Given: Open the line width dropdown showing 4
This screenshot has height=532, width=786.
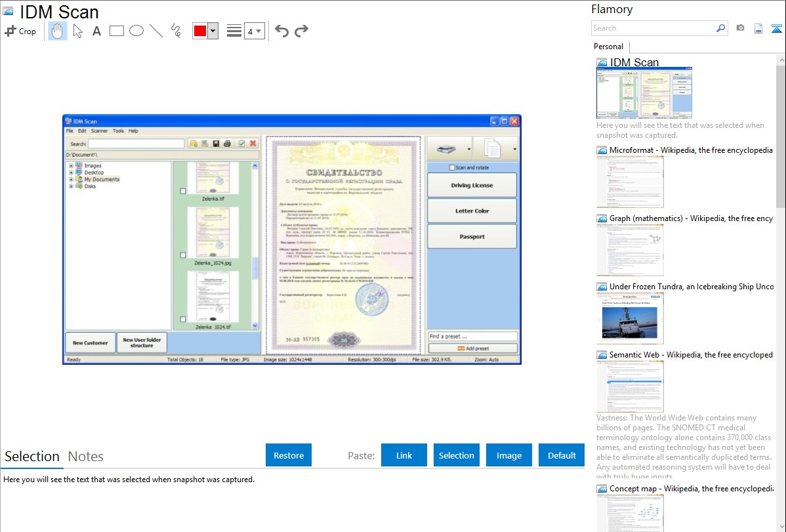Looking at the screenshot, I should [x=255, y=31].
